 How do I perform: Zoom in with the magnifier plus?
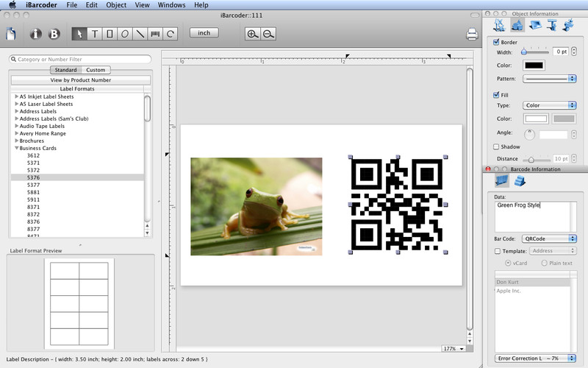253,34
